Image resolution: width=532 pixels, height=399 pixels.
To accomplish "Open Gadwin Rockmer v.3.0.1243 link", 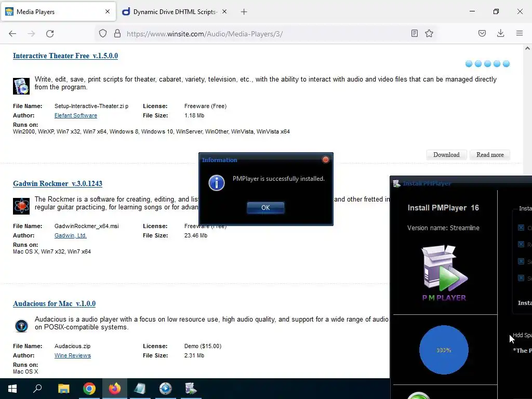I will coord(58,183).
